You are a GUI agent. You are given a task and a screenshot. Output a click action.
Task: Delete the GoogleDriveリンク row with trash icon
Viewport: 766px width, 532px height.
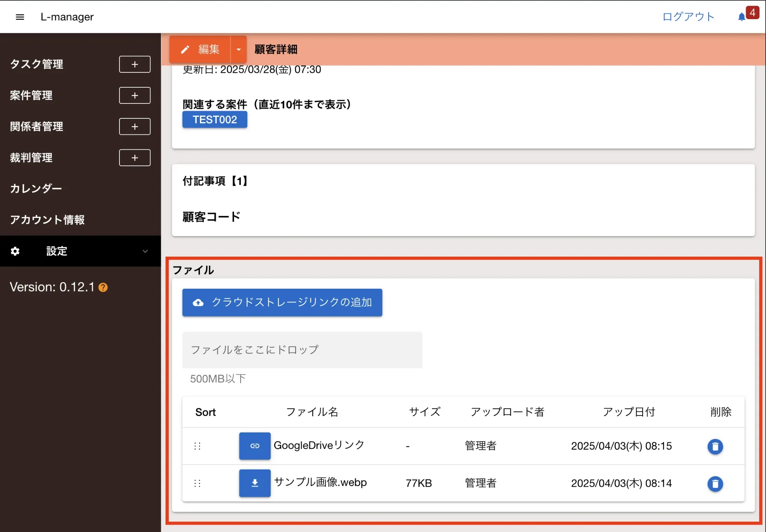coord(715,446)
